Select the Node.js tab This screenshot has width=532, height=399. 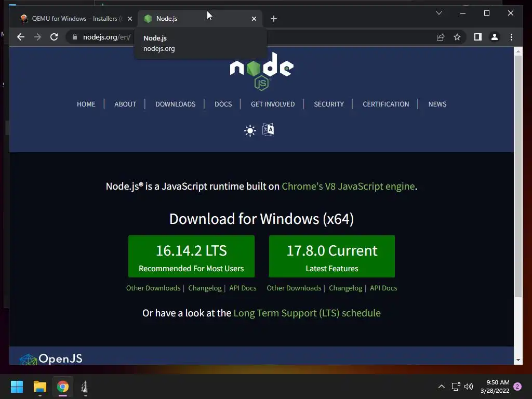pos(200,19)
